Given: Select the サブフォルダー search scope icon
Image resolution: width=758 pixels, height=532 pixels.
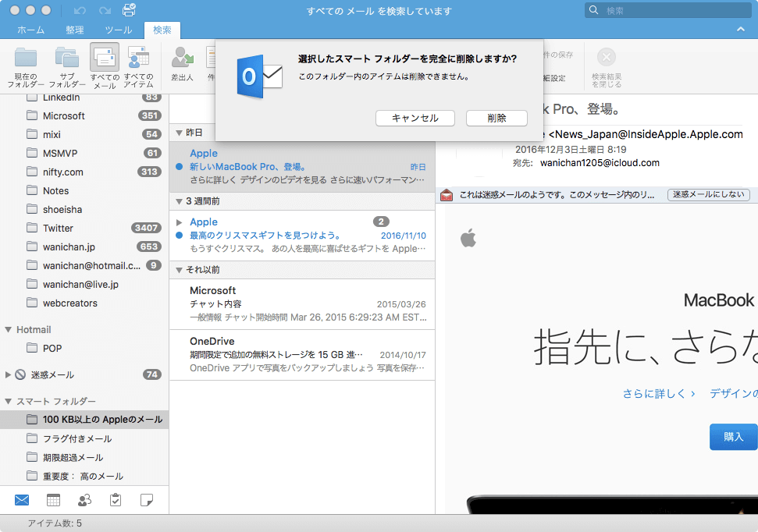Looking at the screenshot, I should click(67, 58).
